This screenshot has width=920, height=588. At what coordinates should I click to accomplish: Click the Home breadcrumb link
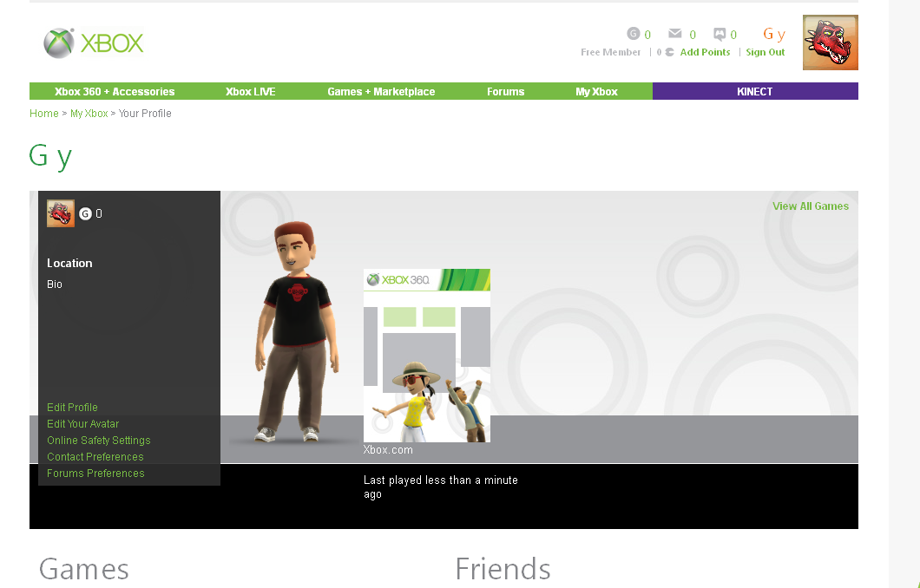(44, 113)
